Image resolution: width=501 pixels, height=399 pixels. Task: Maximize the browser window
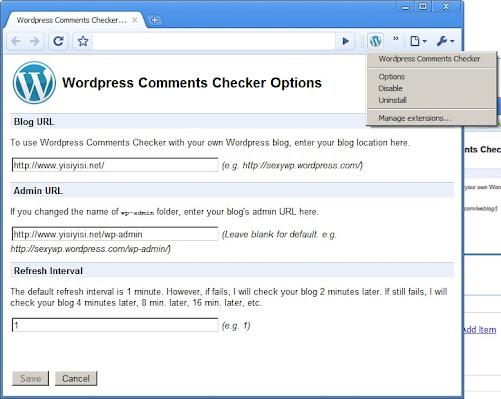tap(423, 7)
